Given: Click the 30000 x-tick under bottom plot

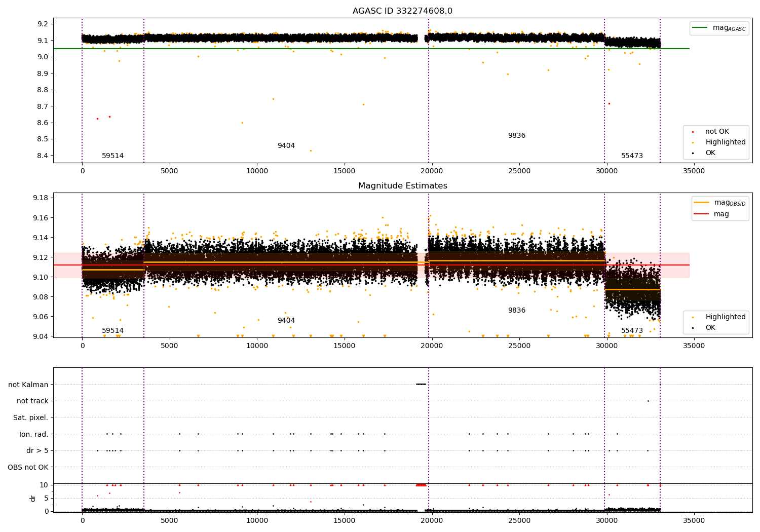Looking at the screenshot, I should click(606, 520).
